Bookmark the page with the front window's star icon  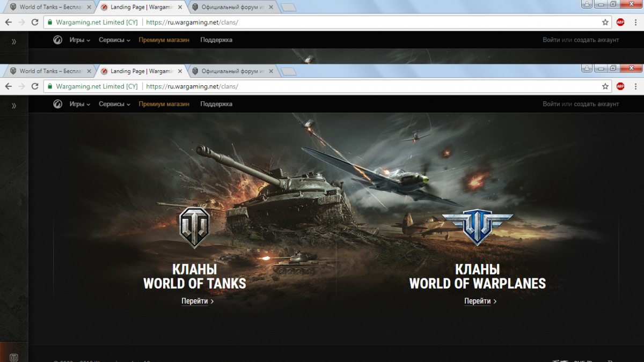tap(605, 86)
